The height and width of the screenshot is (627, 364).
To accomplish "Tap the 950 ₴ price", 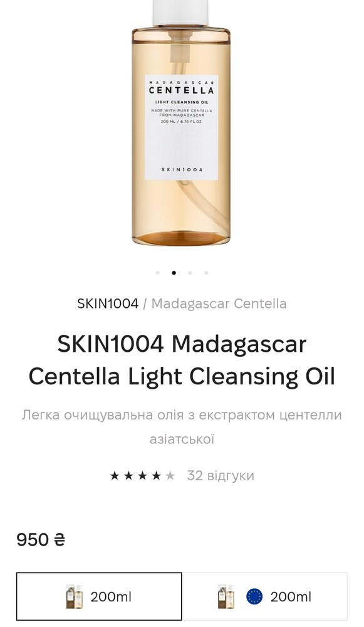I will (x=41, y=540).
